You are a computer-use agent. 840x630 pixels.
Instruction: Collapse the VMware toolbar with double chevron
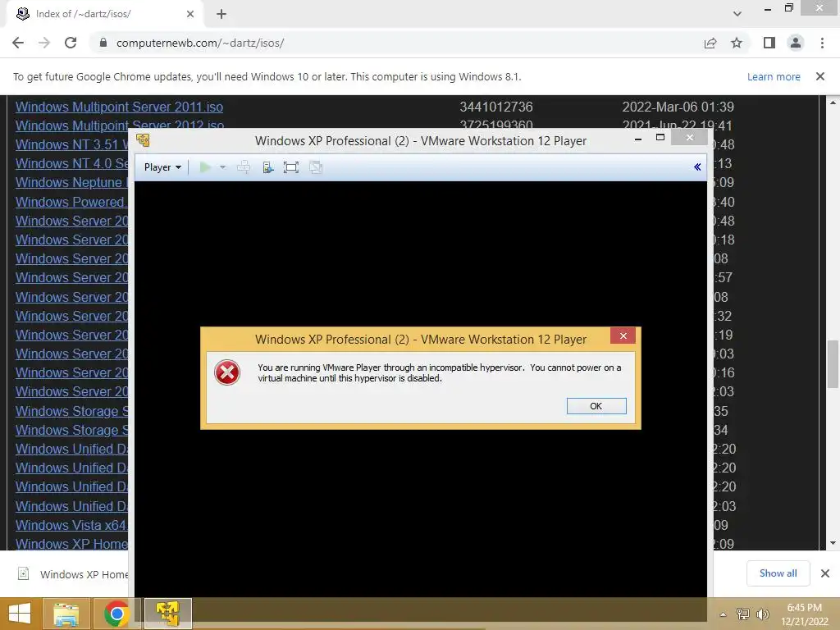[697, 167]
